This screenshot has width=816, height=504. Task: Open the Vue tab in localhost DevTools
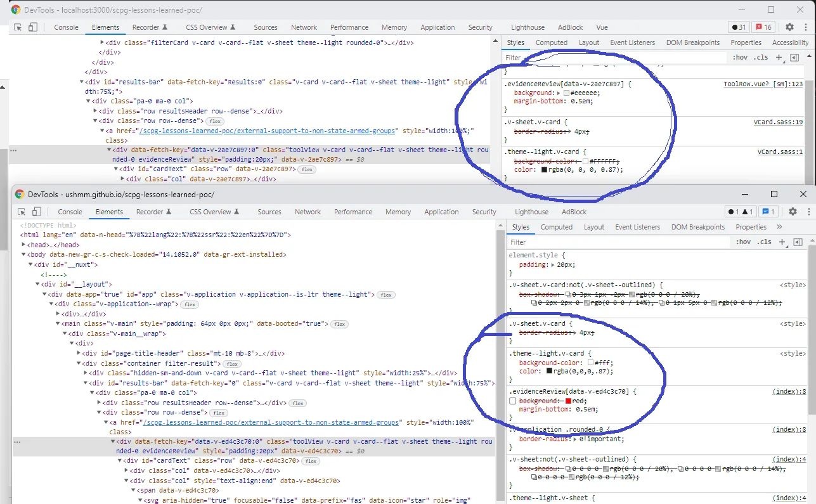pos(602,27)
